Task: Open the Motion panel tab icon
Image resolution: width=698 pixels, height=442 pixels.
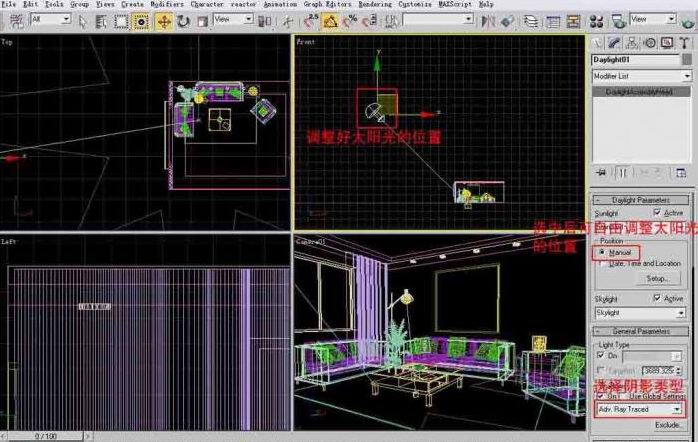Action: [650, 43]
